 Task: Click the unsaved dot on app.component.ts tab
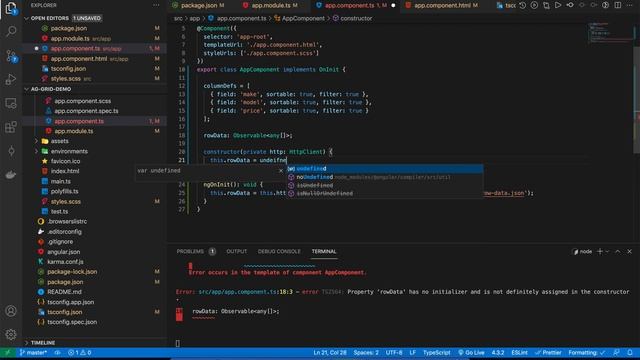point(393,6)
